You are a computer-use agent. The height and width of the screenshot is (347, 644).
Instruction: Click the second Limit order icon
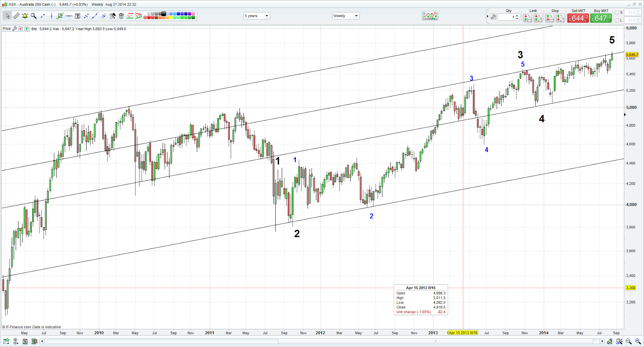pos(538,18)
